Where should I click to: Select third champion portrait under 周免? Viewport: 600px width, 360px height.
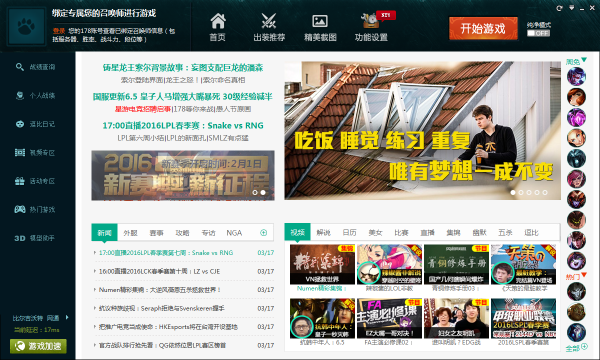point(576,117)
